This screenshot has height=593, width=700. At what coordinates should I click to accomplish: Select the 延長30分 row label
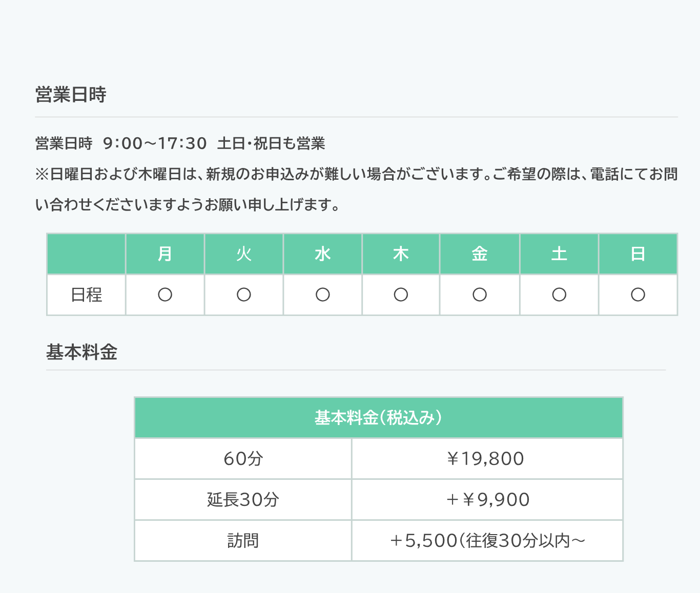tap(243, 500)
